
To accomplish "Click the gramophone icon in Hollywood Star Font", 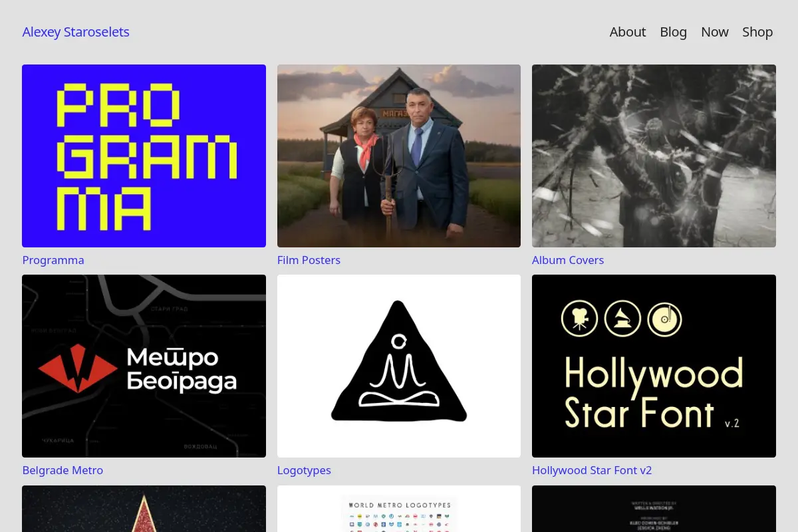I will tap(622, 319).
